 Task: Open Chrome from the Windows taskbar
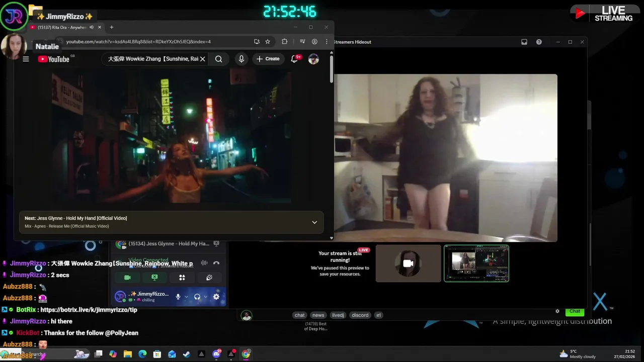(246, 354)
